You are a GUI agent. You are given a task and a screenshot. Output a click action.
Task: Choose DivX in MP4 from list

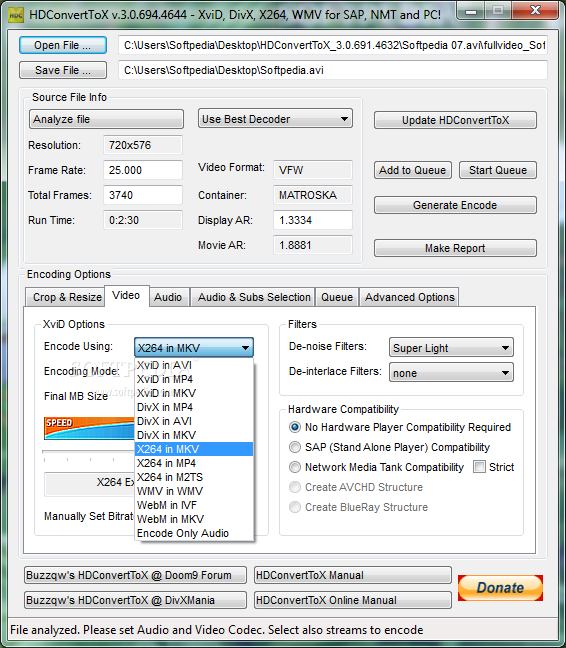(x=194, y=407)
